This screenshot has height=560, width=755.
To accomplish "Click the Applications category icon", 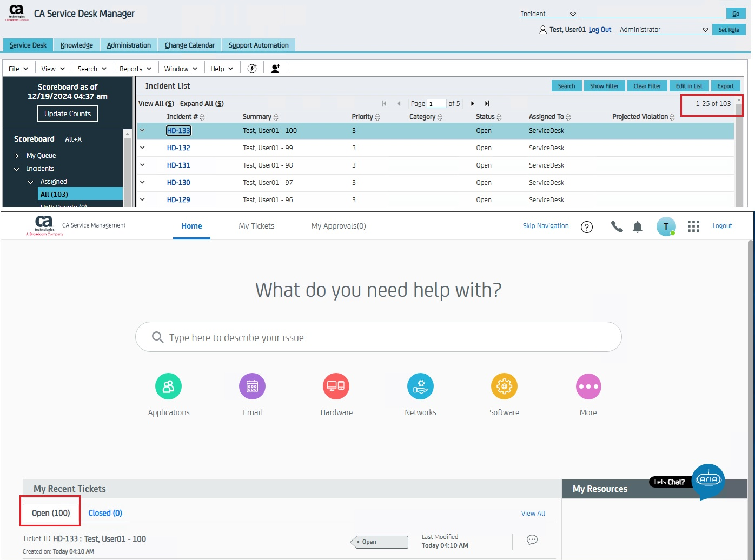I will click(x=168, y=386).
